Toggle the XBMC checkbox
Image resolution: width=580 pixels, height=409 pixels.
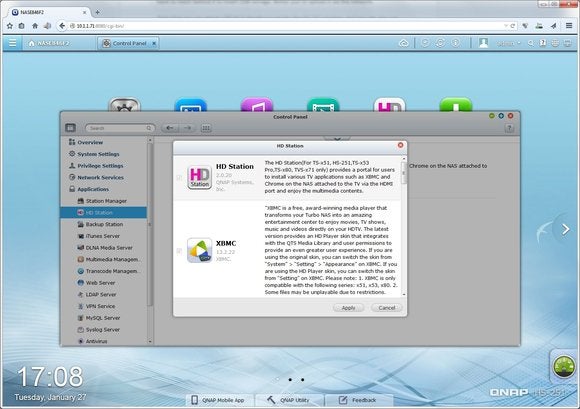(179, 251)
